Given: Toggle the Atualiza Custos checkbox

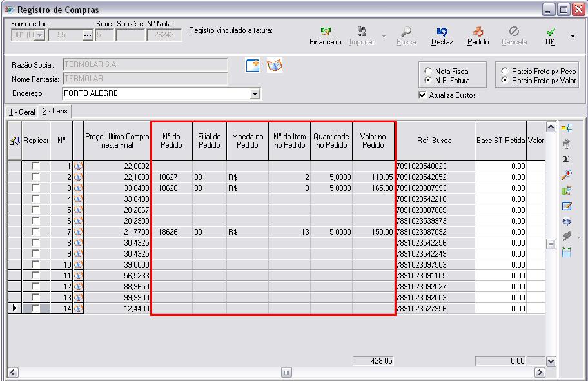Looking at the screenshot, I should click(x=423, y=95).
